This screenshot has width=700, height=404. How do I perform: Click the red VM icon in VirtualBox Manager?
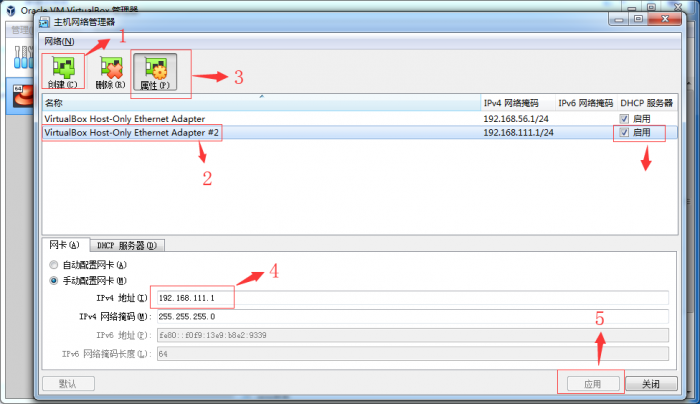pos(23,95)
